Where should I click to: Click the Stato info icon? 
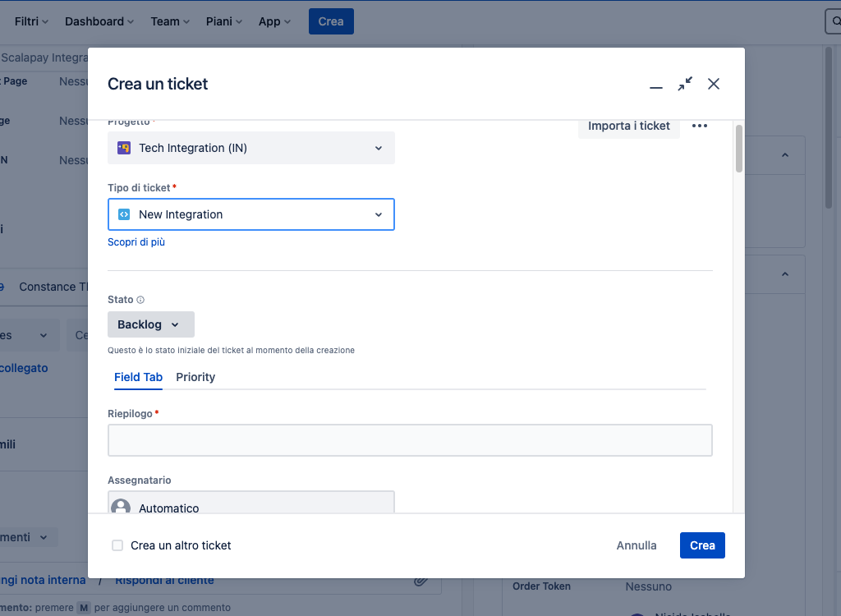click(140, 300)
